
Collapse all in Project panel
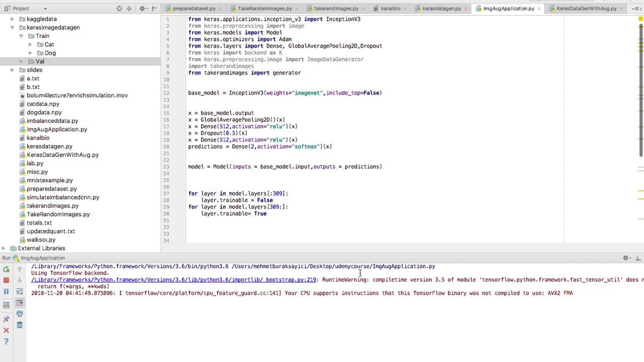pyautogui.click(x=129, y=9)
